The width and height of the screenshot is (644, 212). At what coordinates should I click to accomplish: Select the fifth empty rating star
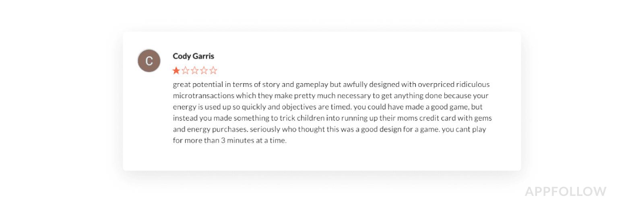point(213,71)
